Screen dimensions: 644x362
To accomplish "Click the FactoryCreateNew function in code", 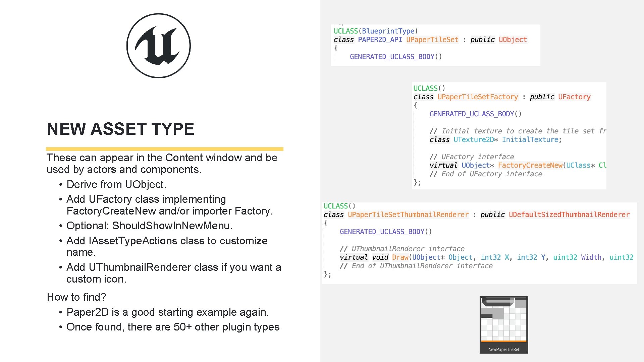I will click(x=530, y=165).
